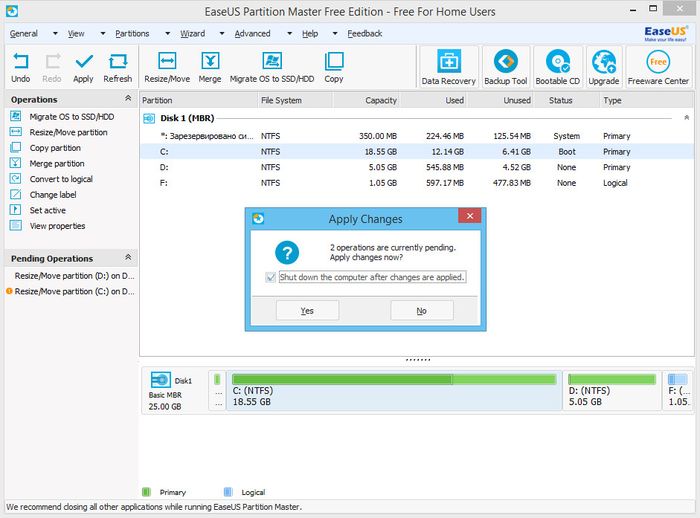Open the Wizard menu
The height and width of the screenshot is (518, 700).
[x=192, y=33]
